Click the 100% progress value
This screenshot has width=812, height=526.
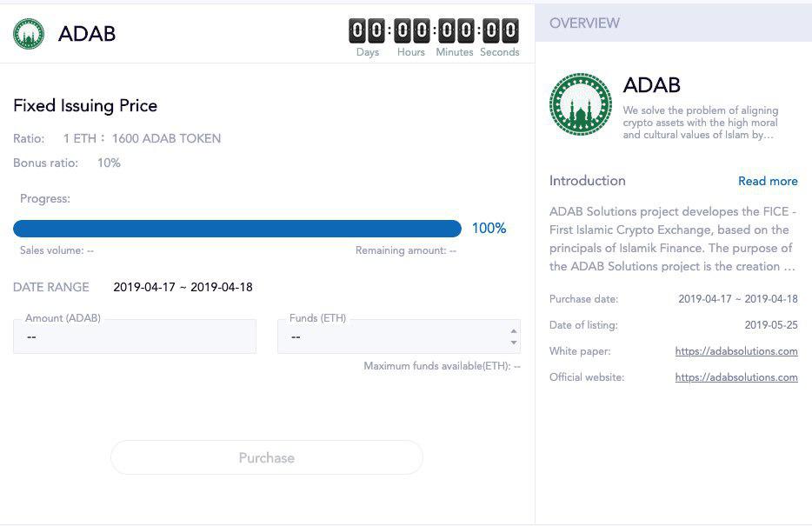489,229
